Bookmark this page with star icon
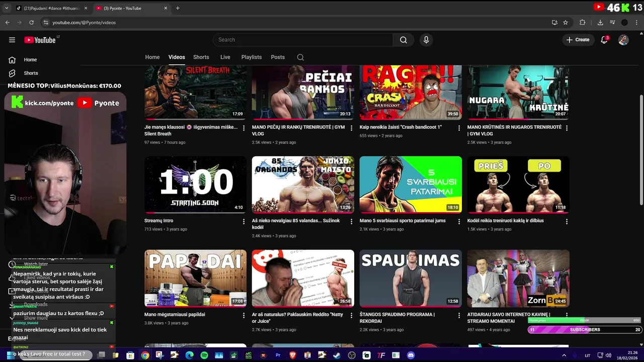Image resolution: width=644 pixels, height=362 pixels. (x=566, y=23)
